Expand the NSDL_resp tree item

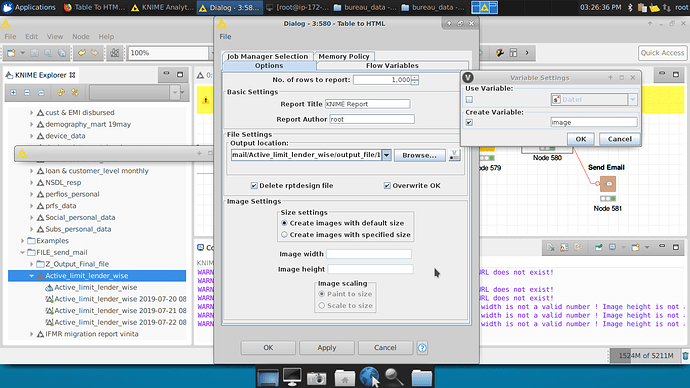tap(32, 183)
